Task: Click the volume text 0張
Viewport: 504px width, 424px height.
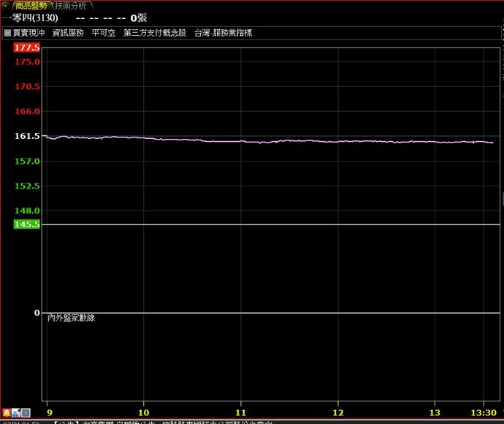Action: (139, 18)
